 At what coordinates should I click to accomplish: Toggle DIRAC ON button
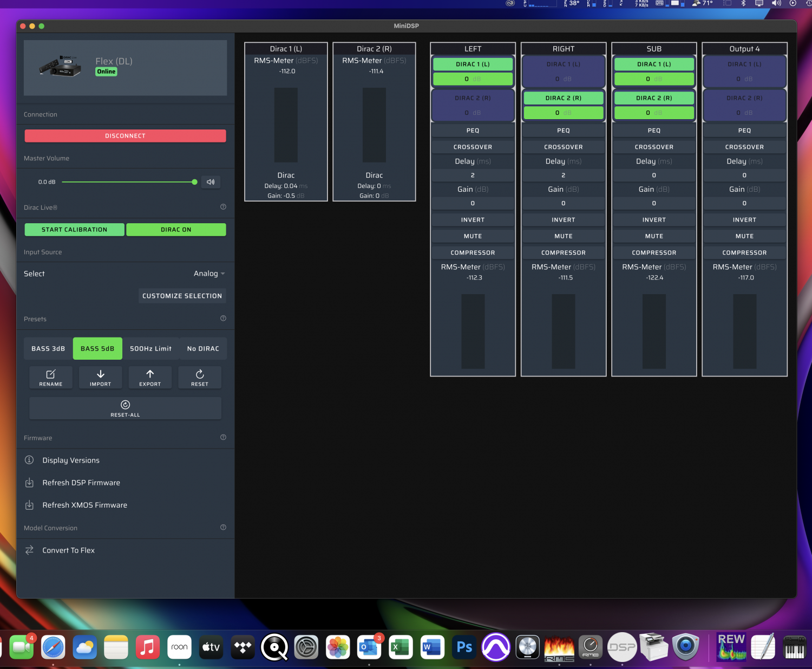click(176, 230)
